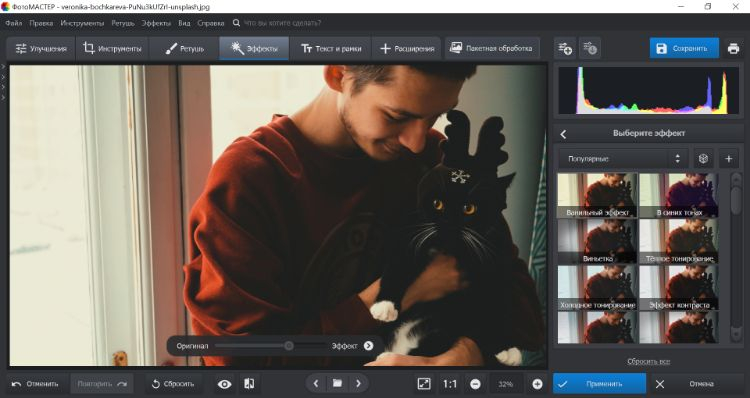Open the Вид menu
Image resolution: width=750 pixels, height=398 pixels.
[184, 23]
